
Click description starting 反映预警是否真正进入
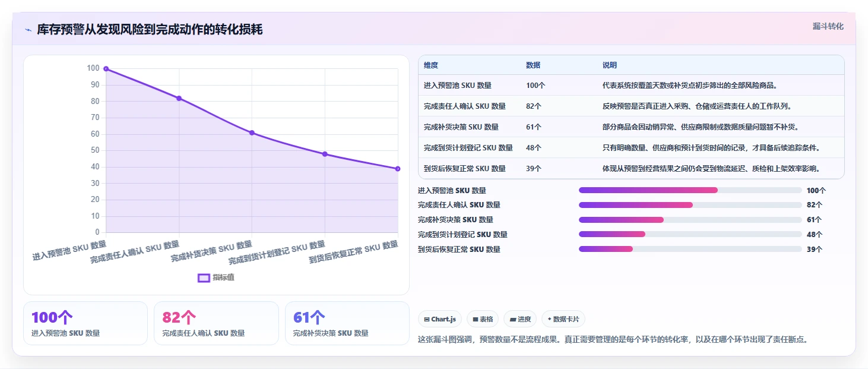click(x=697, y=106)
